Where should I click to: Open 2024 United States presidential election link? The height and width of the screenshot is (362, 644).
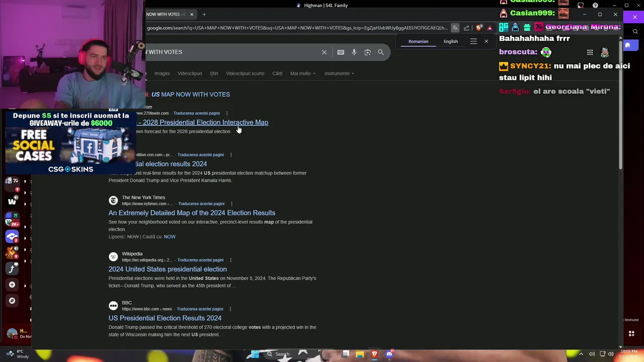tap(168, 269)
